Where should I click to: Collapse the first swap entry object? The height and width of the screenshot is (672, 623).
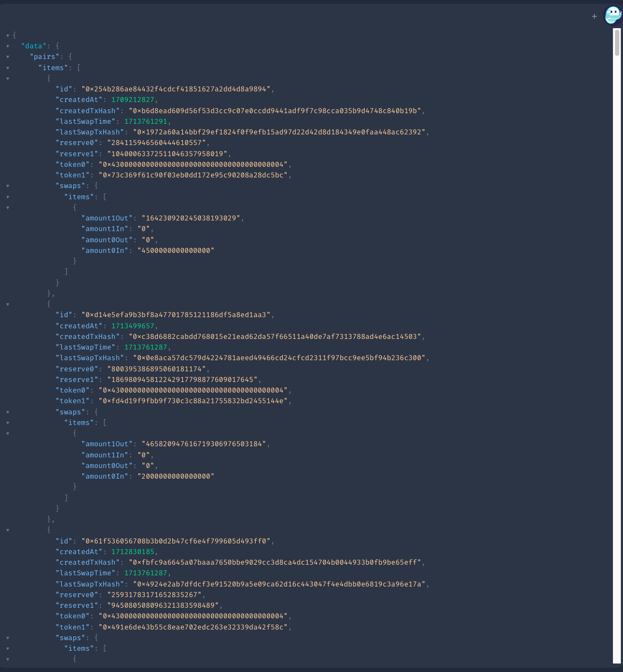click(x=7, y=207)
